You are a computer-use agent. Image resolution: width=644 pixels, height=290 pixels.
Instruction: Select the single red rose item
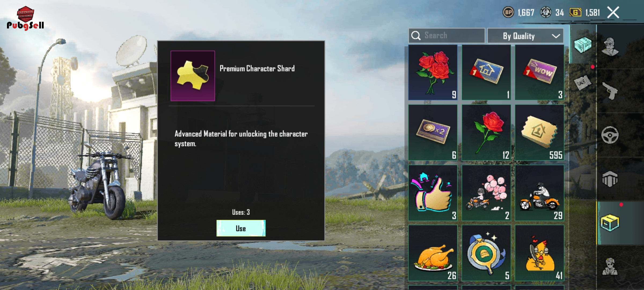tap(486, 133)
